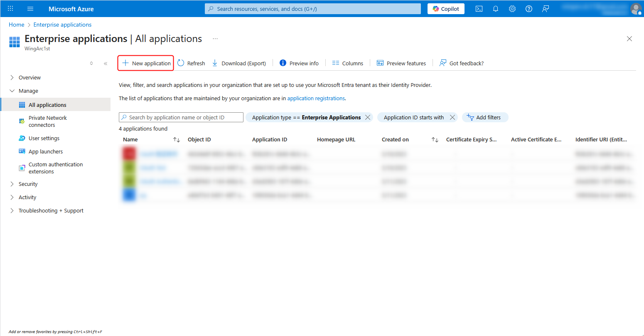Close the Enterprise applications blade
This screenshot has height=336, width=644.
pos(629,39)
